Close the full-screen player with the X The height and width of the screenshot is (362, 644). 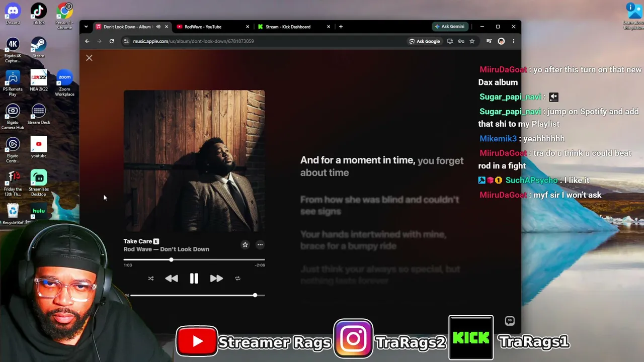[x=89, y=58]
